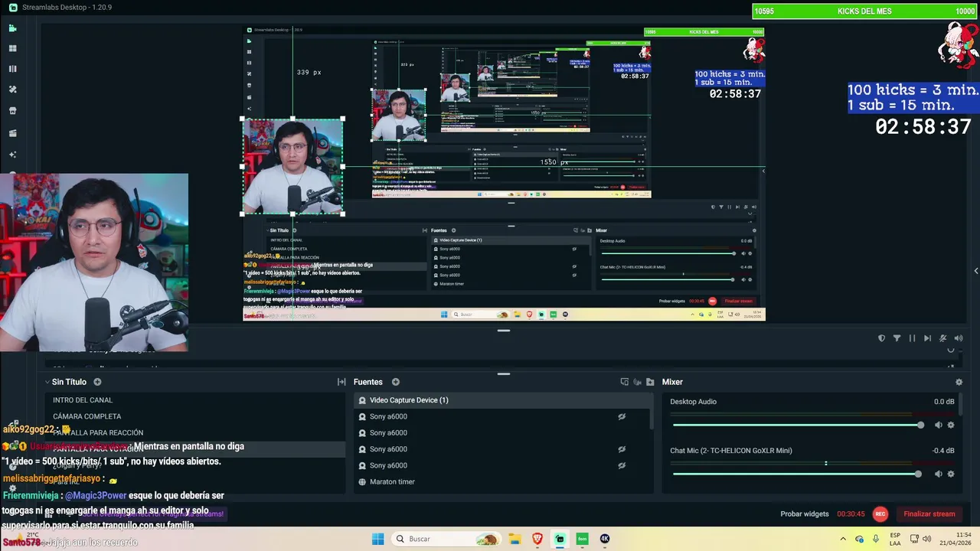Toggle visibility of fourth Sony a6000 source
Image resolution: width=980 pixels, height=551 pixels.
[622, 465]
